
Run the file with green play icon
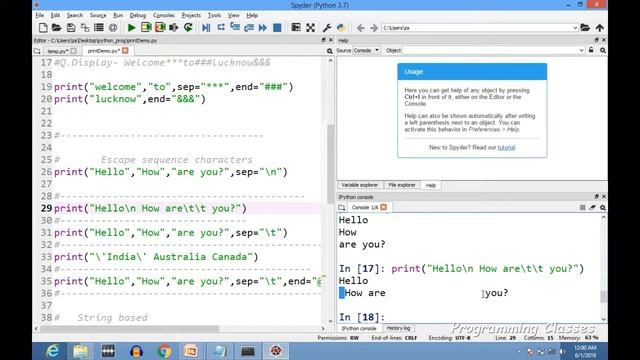[x=131, y=28]
